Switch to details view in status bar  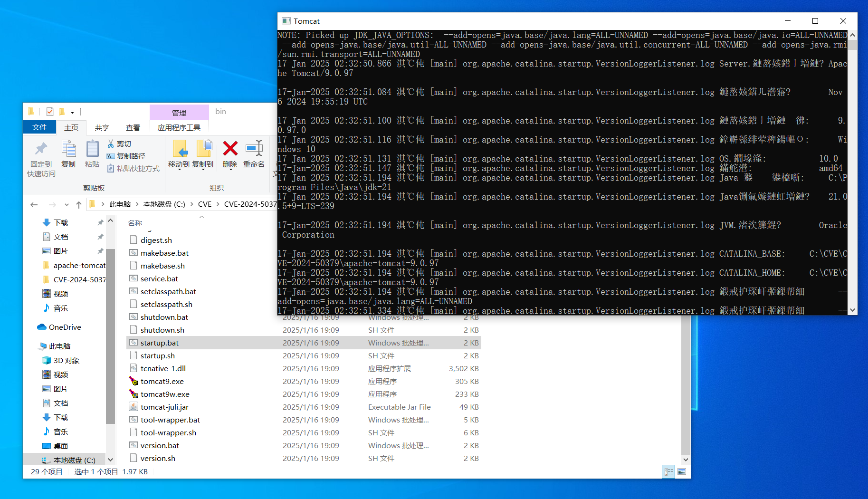[668, 471]
